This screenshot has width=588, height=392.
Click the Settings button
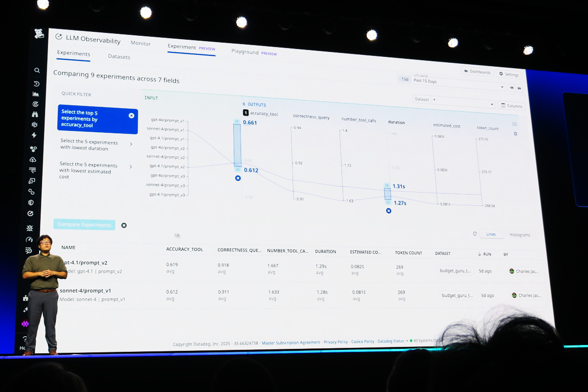pyautogui.click(x=509, y=74)
